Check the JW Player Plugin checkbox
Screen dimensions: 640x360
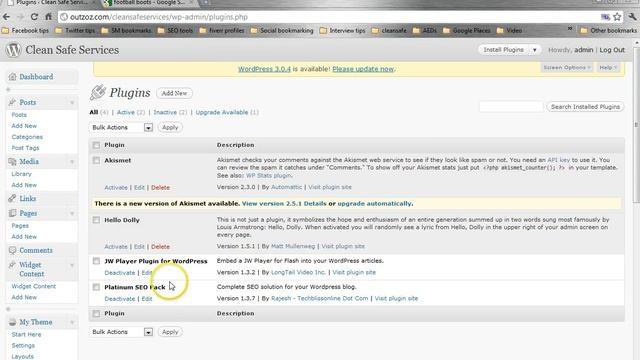(96, 261)
